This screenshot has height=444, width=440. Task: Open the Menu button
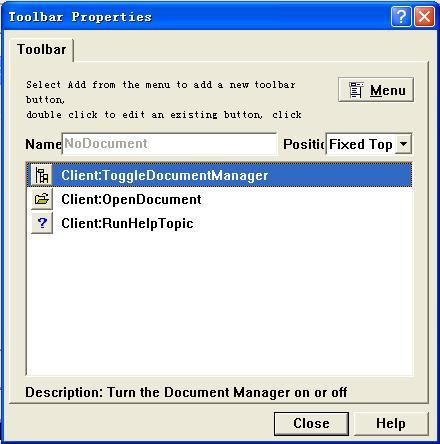pyautogui.click(x=376, y=90)
